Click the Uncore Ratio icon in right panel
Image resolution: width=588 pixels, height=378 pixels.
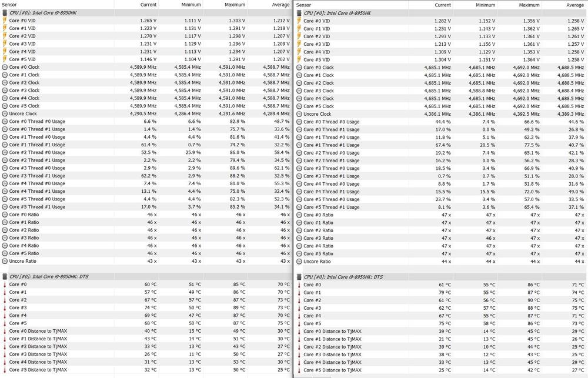(x=299, y=261)
